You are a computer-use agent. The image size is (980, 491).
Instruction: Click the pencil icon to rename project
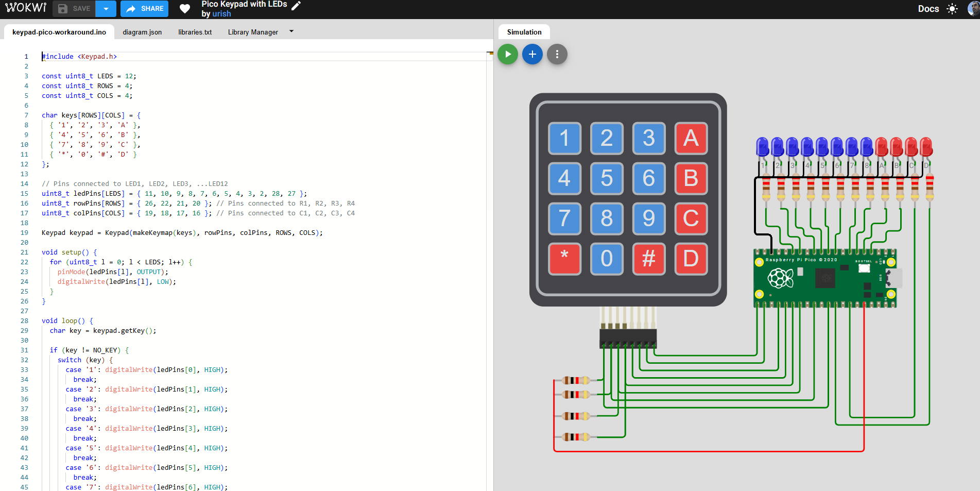pos(296,6)
